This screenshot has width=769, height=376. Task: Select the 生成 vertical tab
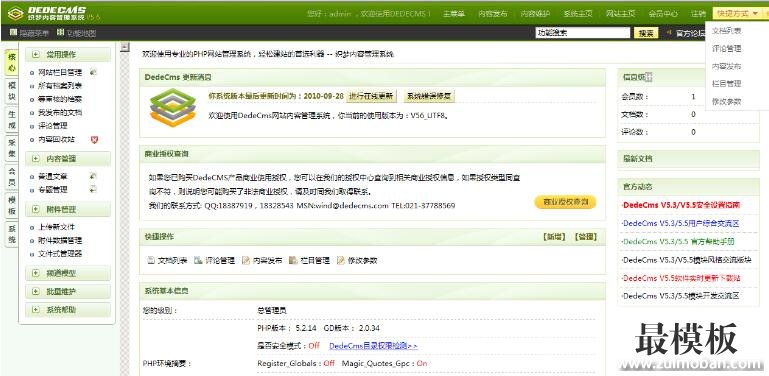[12, 120]
